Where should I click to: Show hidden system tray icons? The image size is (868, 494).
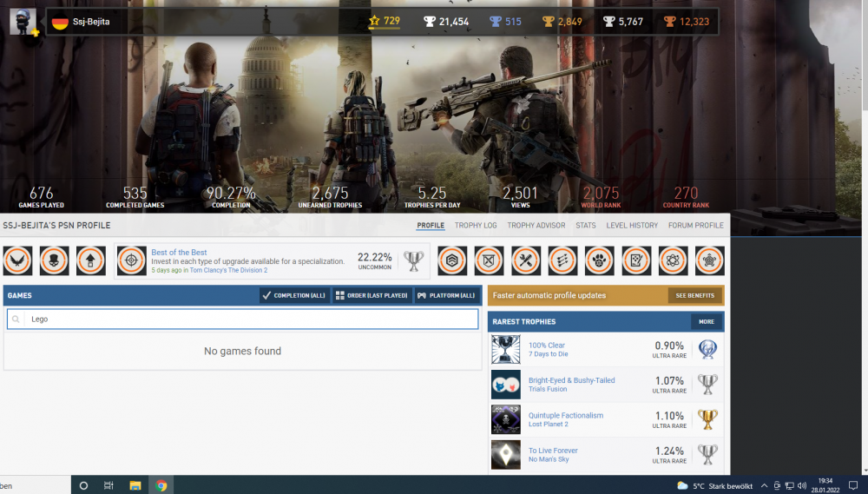click(x=763, y=485)
